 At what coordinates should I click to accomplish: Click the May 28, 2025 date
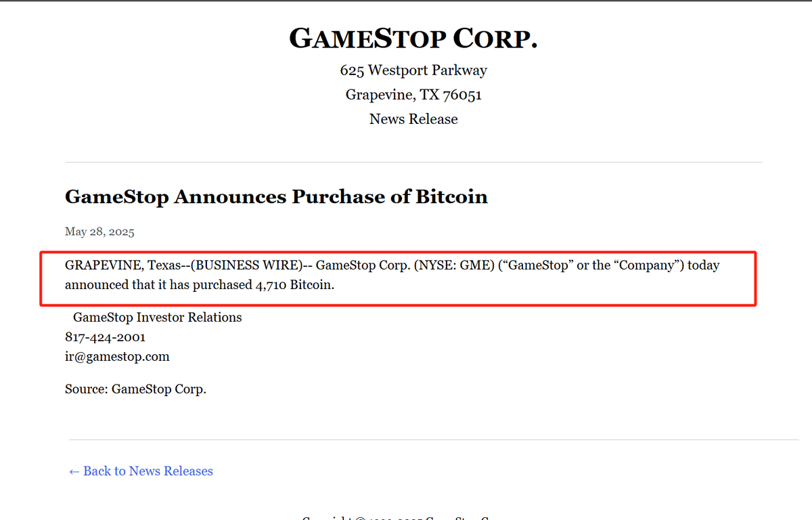tap(99, 232)
